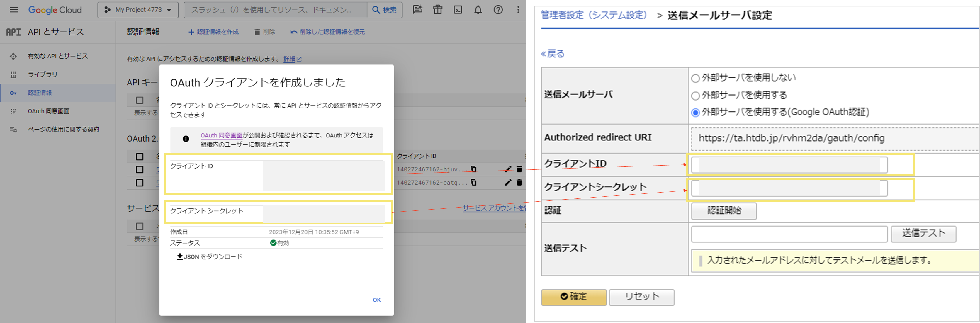This screenshot has height=323, width=980.
Task: Open the notifications bell
Action: 478,10
